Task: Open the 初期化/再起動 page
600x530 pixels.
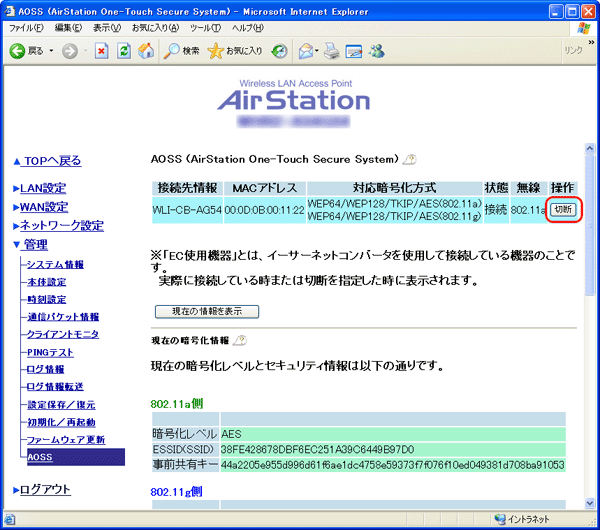Action: click(x=61, y=422)
